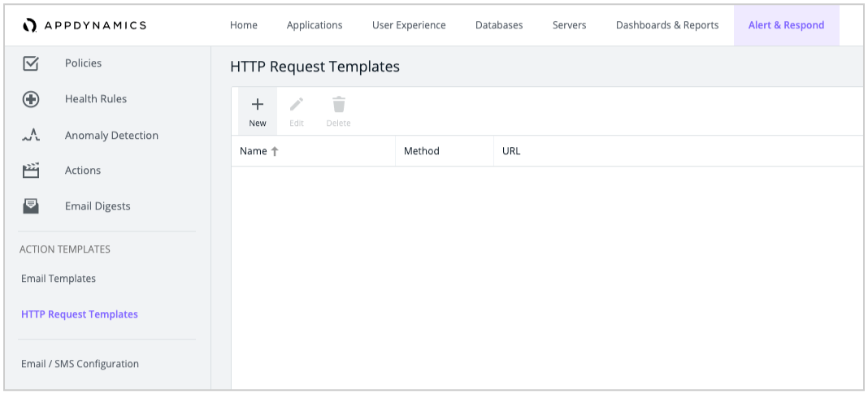
Task: Click the Email Digests envelope icon
Action: 30,206
